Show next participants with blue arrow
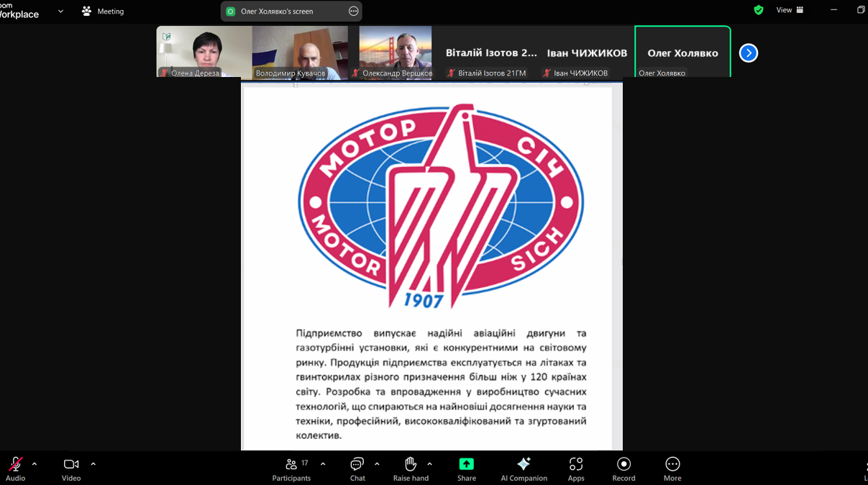The height and width of the screenshot is (485, 868). click(x=749, y=53)
